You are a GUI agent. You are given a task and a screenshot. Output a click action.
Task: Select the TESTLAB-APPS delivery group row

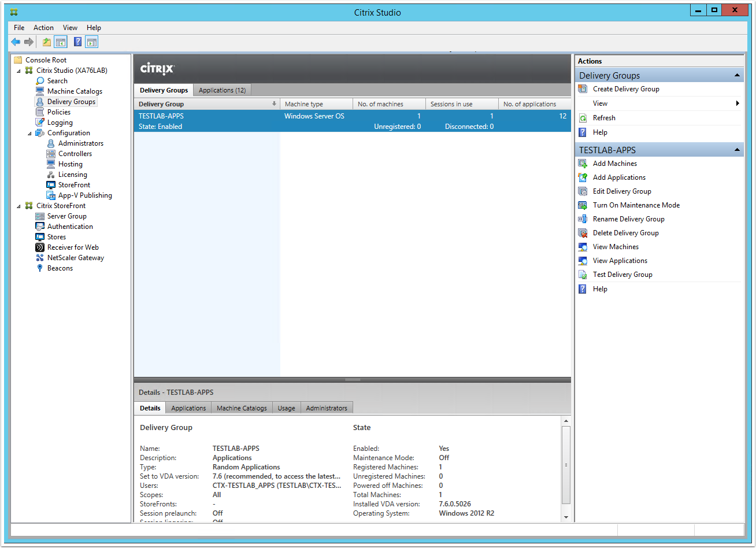point(353,121)
